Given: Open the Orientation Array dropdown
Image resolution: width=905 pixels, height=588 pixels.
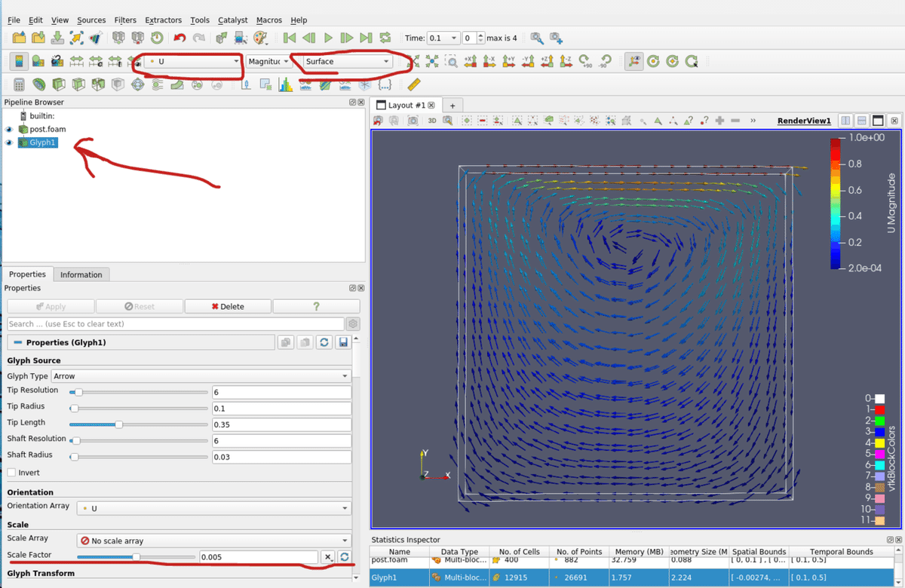Looking at the screenshot, I should [214, 508].
